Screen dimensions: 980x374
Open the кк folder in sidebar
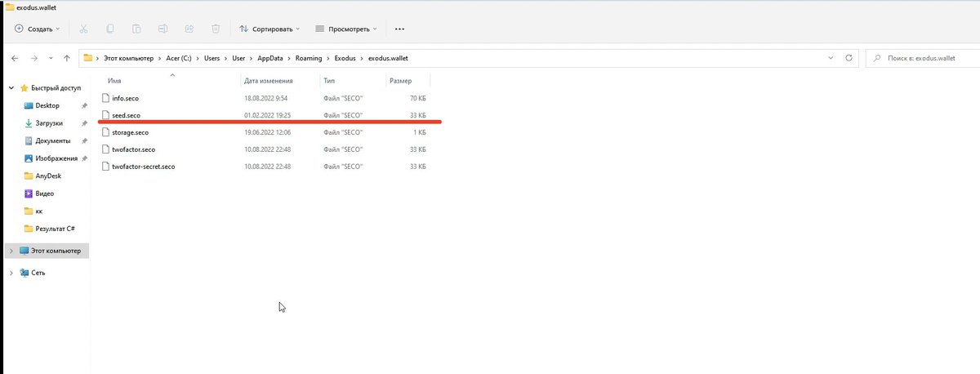point(39,211)
